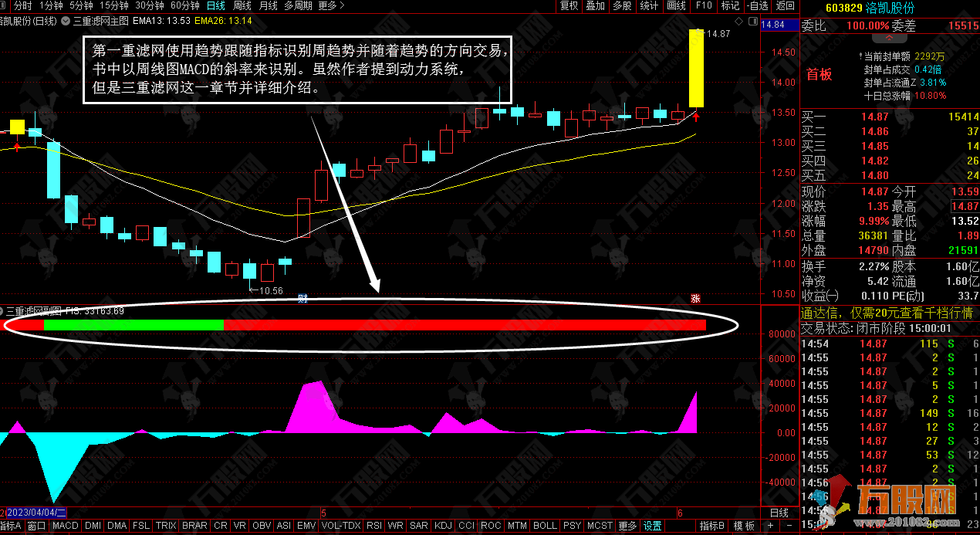Click the dropdown circle before 三重滤网主图
Image resolution: width=980 pixels, height=535 pixels.
click(x=66, y=21)
